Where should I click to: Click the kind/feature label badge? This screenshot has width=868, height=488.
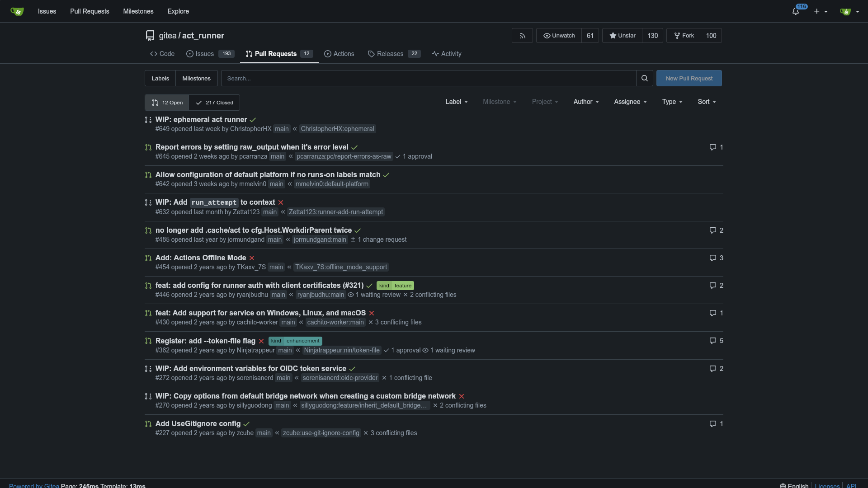395,286
